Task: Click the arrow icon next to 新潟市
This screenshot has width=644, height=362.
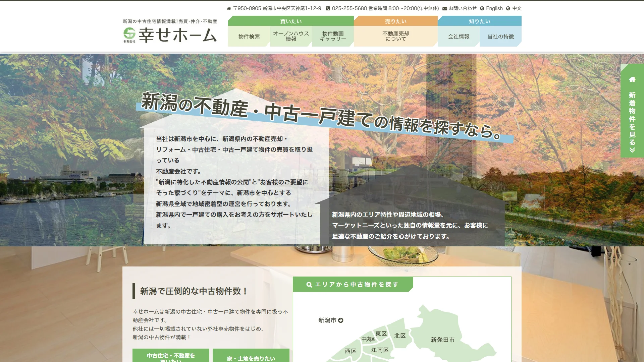Action: (341, 320)
